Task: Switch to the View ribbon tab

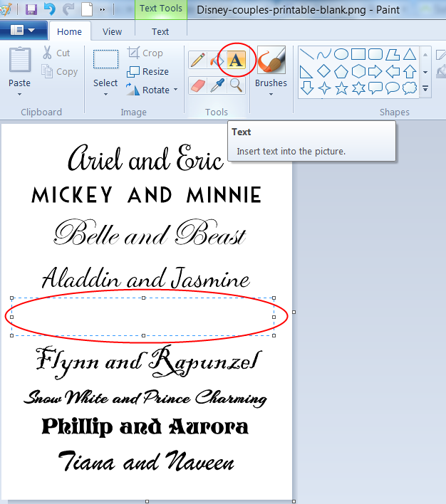Action: click(x=113, y=31)
